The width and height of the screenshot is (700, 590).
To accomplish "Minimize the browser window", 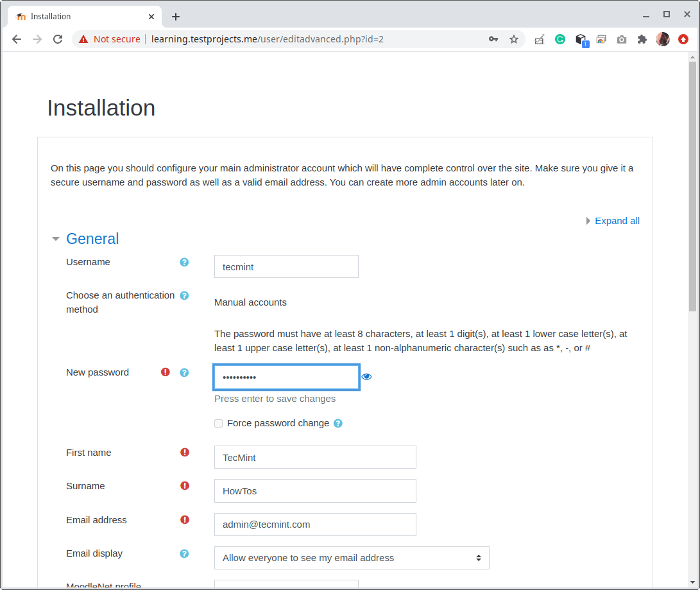I will coord(645,15).
